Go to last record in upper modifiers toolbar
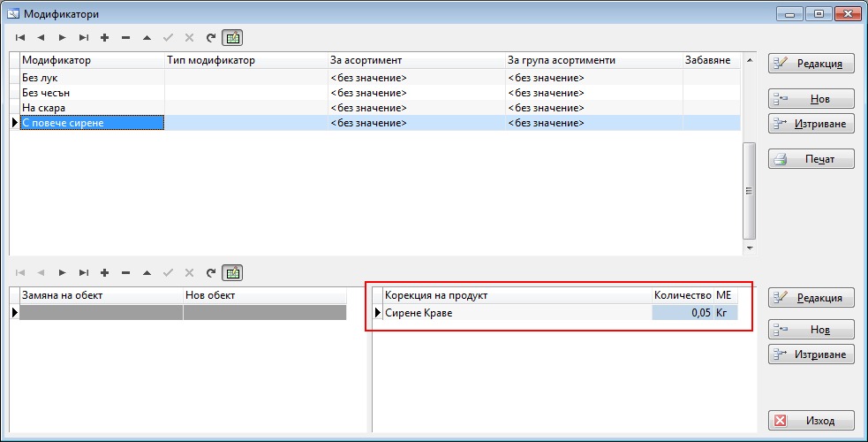Viewport: 868px width, 442px height. 83,38
